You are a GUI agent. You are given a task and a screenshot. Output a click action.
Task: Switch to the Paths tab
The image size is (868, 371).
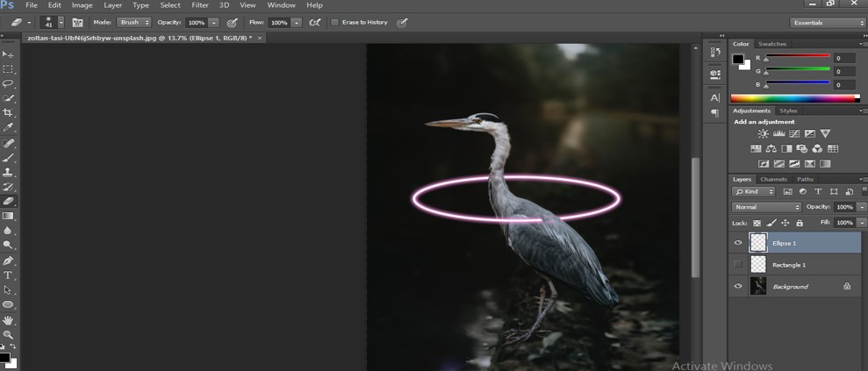click(x=806, y=179)
